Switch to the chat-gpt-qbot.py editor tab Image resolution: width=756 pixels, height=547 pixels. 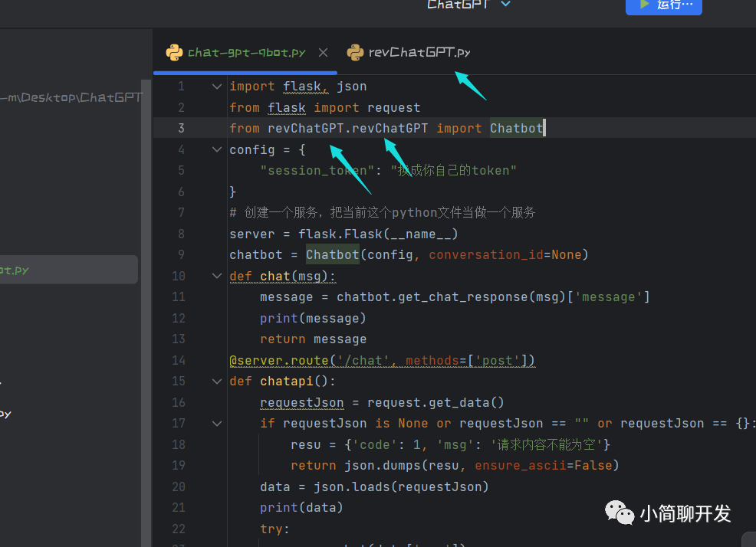(246, 52)
